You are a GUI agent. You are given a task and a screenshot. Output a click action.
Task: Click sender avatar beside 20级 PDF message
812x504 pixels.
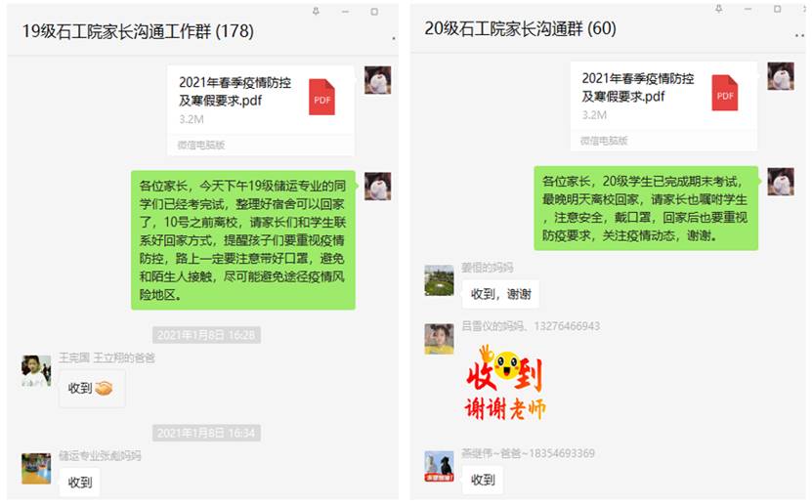781,76
